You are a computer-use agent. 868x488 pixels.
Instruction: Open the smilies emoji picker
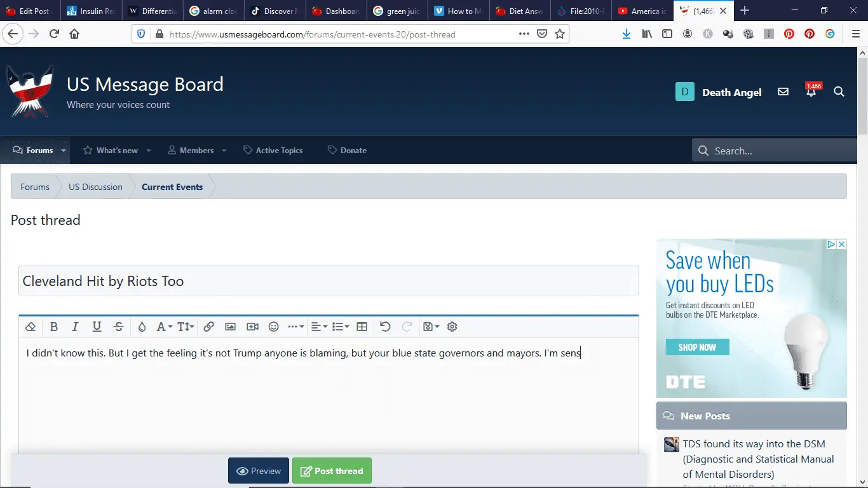click(x=274, y=327)
